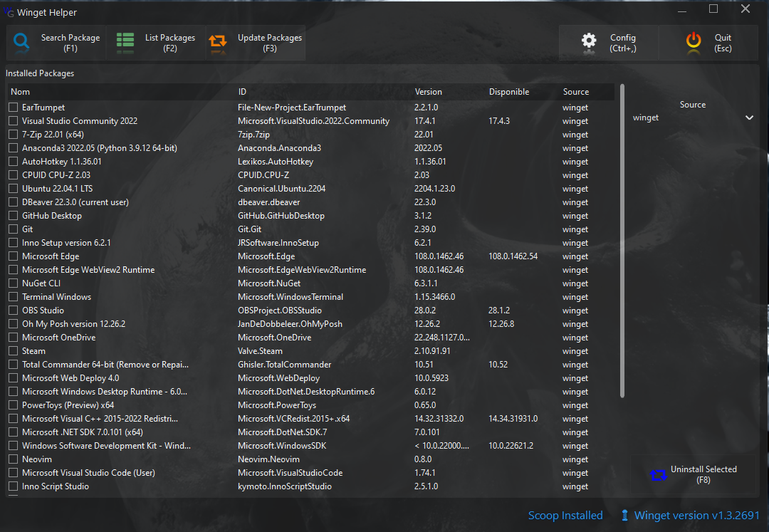
Task: Click the package list vertical scrollbar
Action: [x=622, y=240]
